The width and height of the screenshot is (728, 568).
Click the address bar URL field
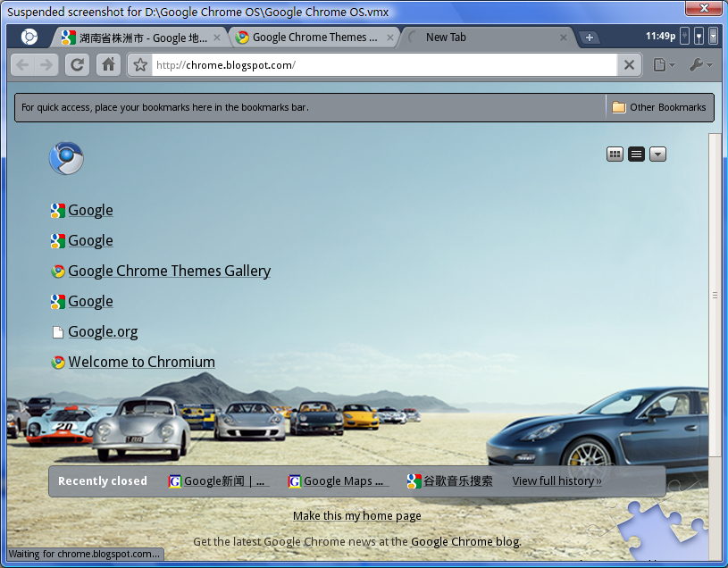(x=384, y=65)
